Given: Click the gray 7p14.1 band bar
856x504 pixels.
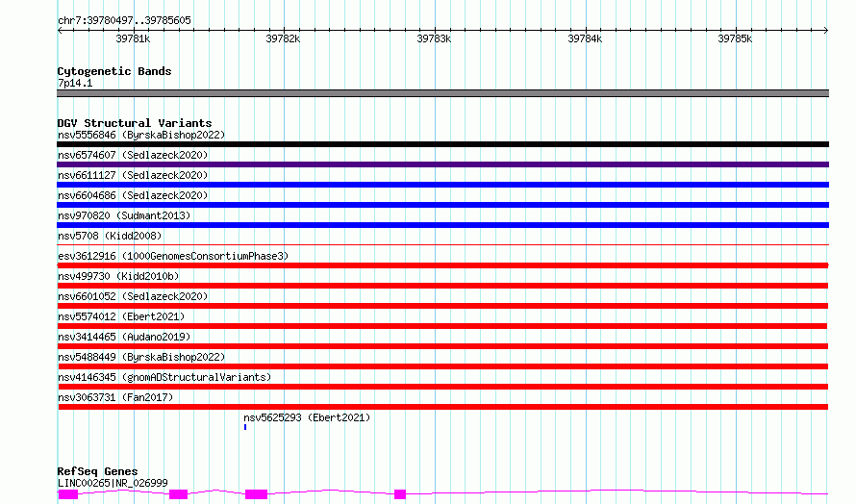Looking at the screenshot, I should [x=442, y=93].
